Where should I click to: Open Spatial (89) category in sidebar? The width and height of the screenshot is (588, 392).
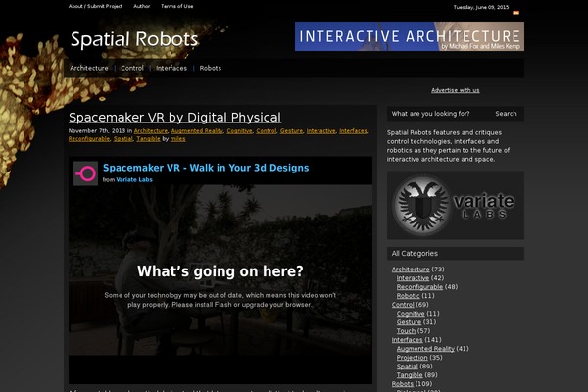pos(408,367)
